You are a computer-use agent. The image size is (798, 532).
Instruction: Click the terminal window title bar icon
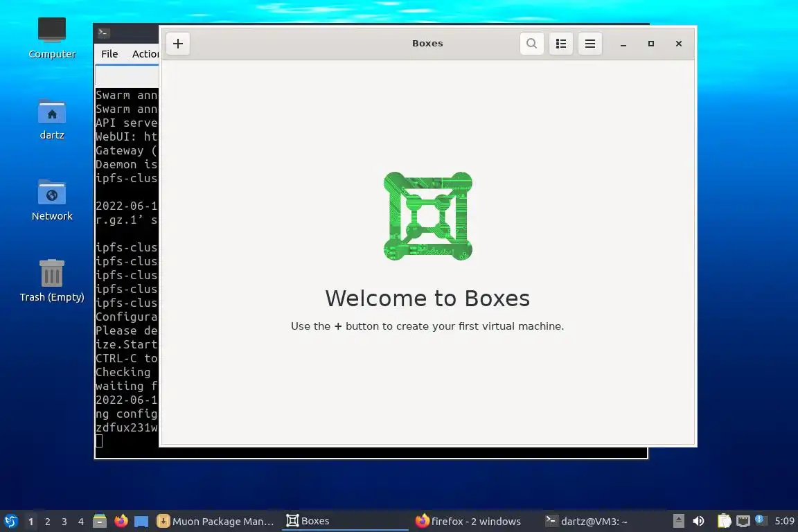[x=103, y=33]
